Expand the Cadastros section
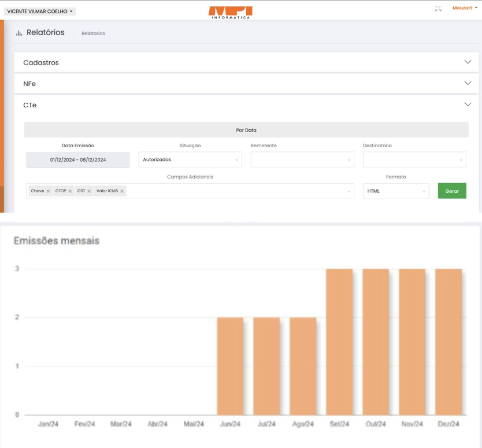Screen dimensions: 482x448 [x=468, y=62]
